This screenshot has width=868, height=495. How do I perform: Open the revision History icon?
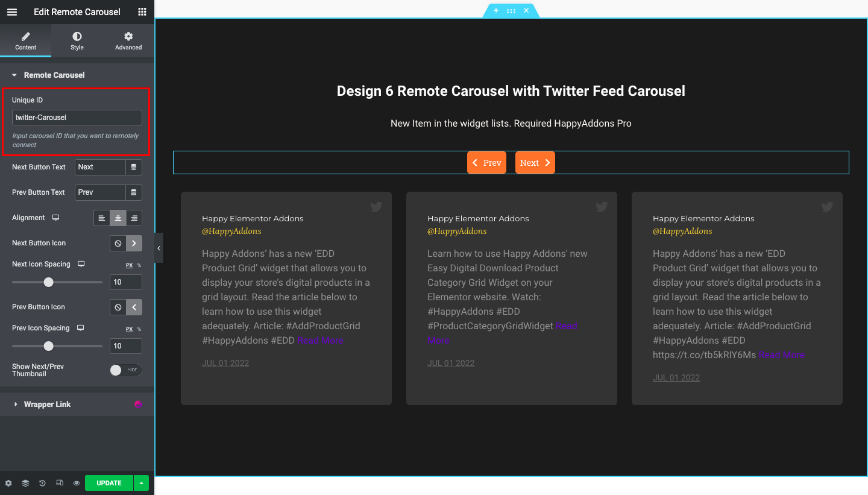42,483
